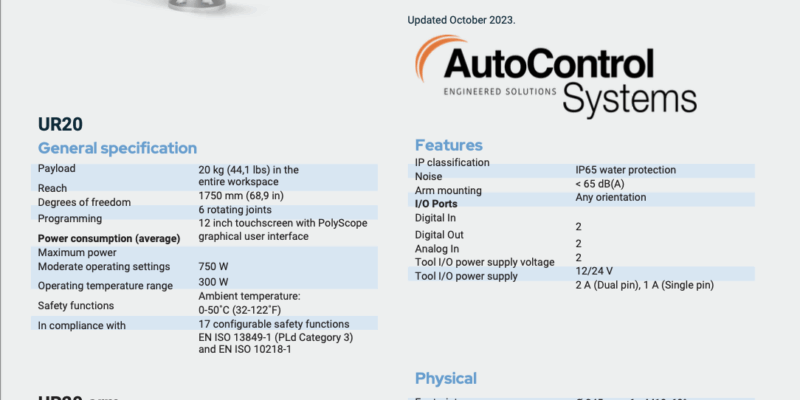Click 'Tool I/O power supply voltage' label
This screenshot has width=800, height=400.
coord(485,262)
